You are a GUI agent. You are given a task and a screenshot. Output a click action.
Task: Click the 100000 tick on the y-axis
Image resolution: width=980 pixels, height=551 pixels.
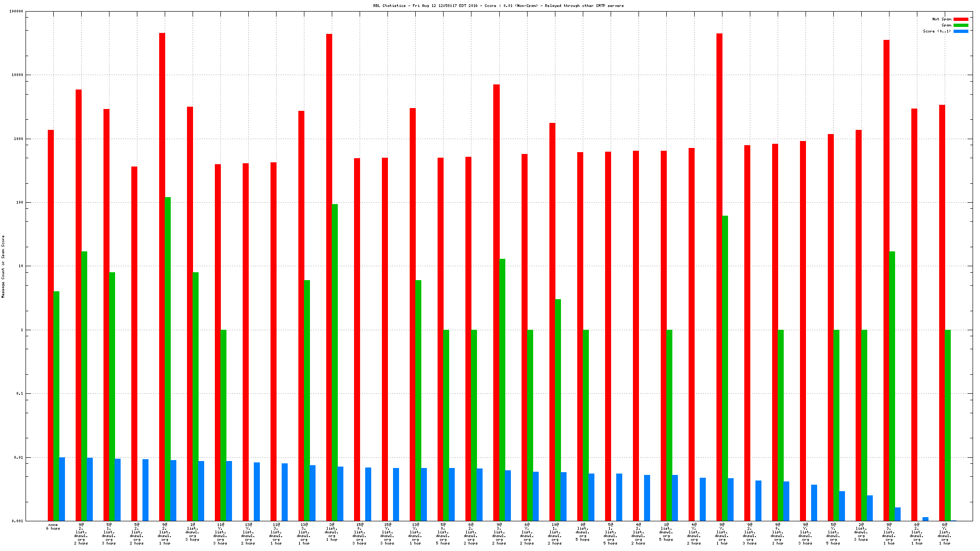tap(16, 12)
